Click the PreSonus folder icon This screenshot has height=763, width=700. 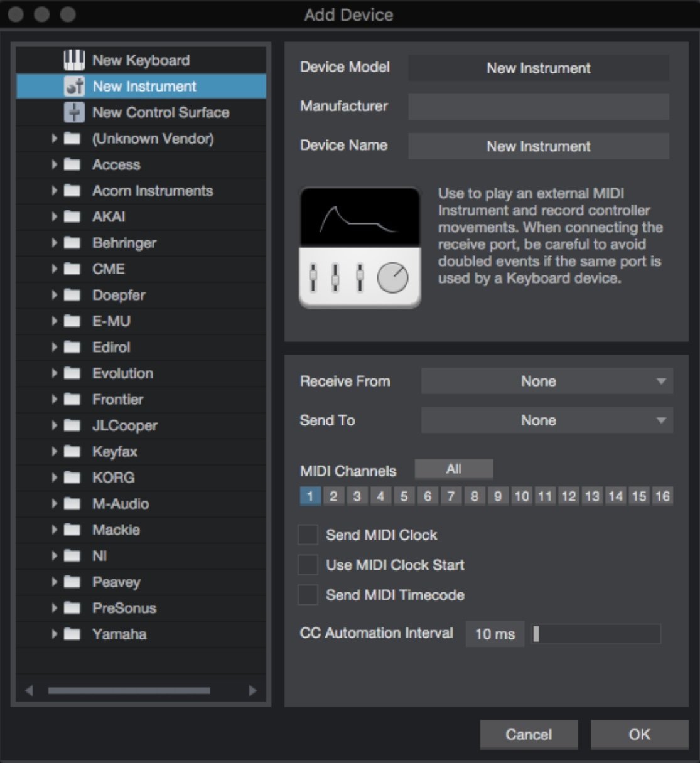coord(72,608)
